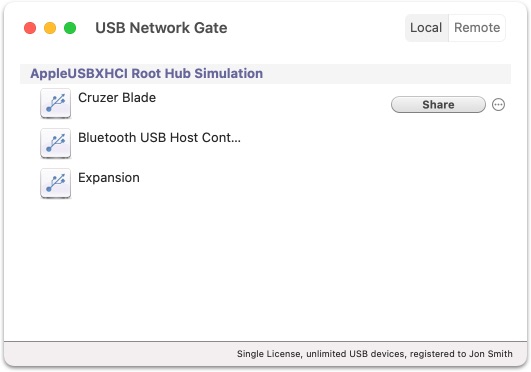
Task: Click the blank list area below the devices
Action: pyautogui.click(x=266, y=269)
